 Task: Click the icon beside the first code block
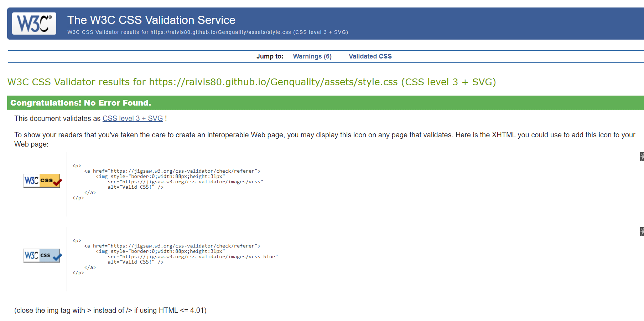(642, 157)
